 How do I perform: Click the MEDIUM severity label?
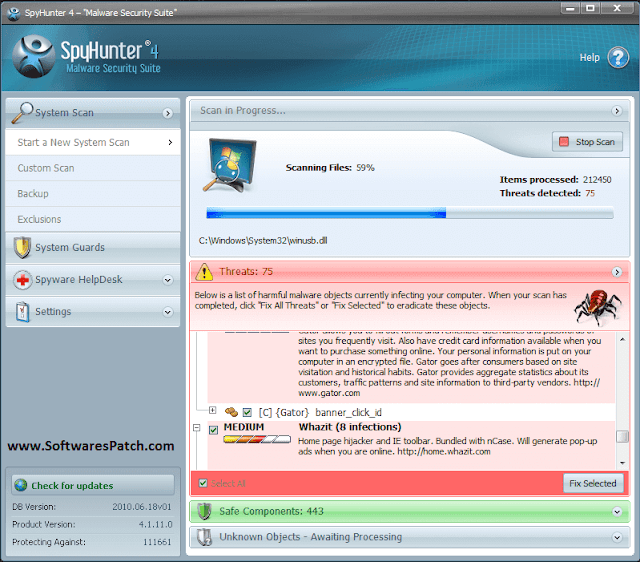point(244,427)
